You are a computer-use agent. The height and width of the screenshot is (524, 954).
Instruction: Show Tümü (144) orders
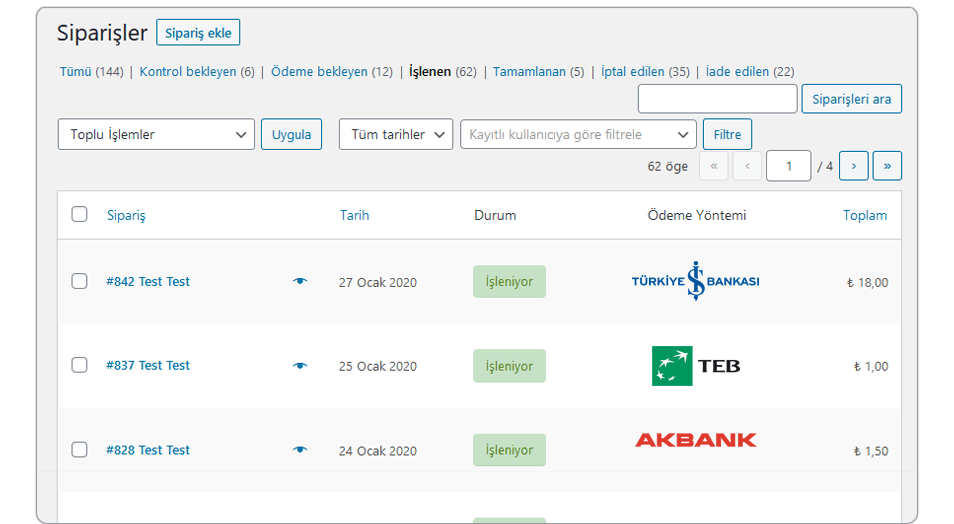point(91,72)
